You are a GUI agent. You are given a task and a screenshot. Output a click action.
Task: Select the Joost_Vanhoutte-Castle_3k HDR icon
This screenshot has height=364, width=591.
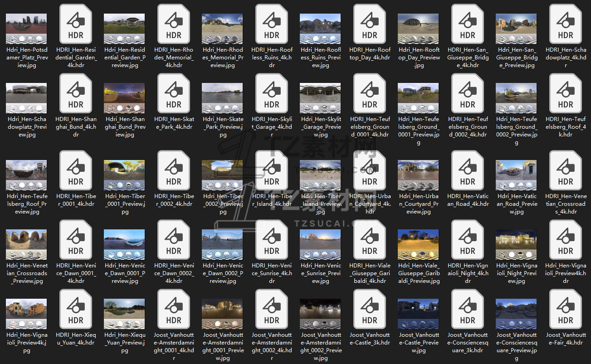[370, 310]
